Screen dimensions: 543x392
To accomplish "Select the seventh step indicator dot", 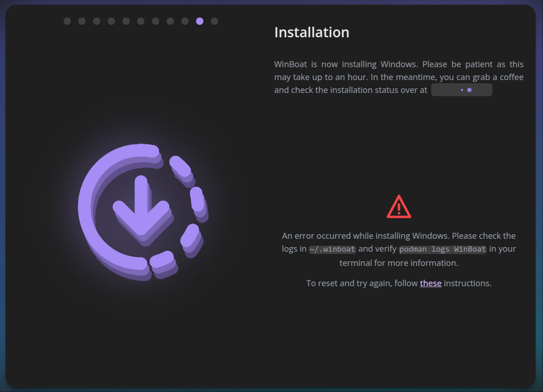I will tap(156, 21).
